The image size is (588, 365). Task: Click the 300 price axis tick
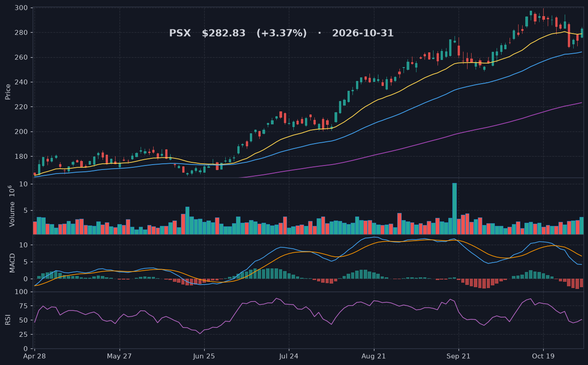click(21, 8)
